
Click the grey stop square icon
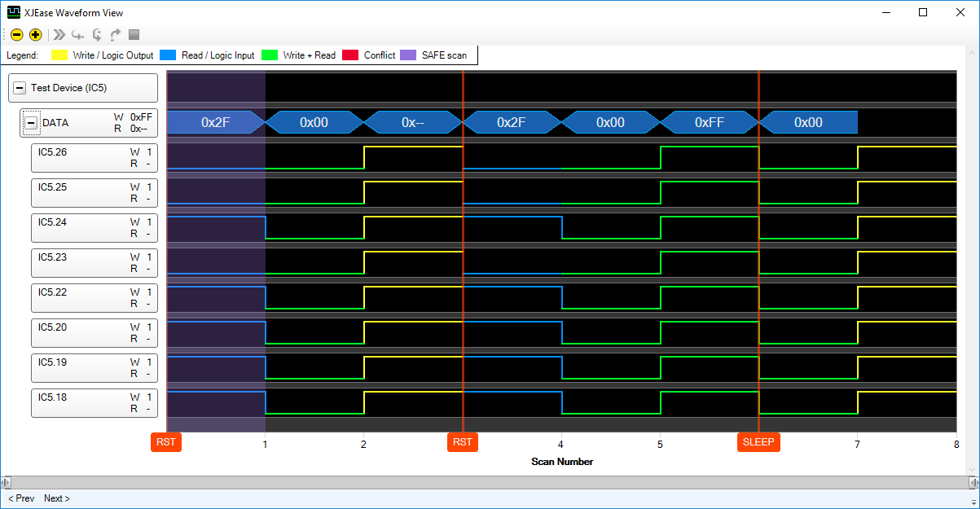[x=134, y=34]
